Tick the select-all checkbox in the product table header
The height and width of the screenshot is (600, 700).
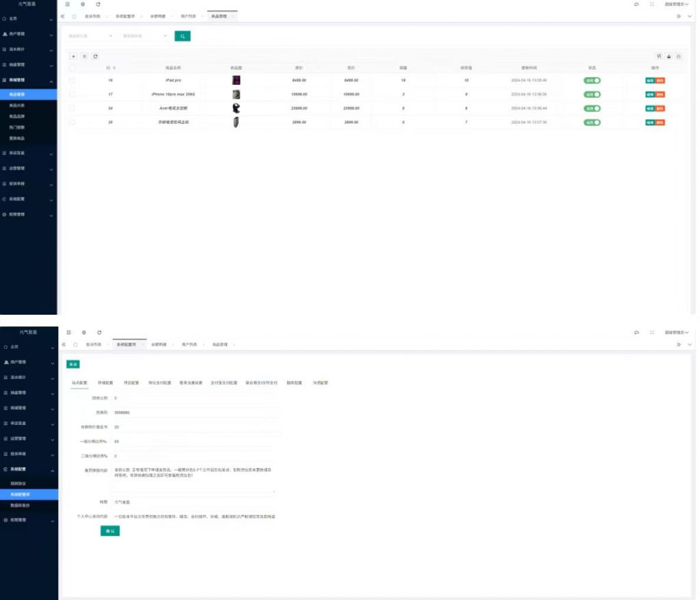click(72, 68)
